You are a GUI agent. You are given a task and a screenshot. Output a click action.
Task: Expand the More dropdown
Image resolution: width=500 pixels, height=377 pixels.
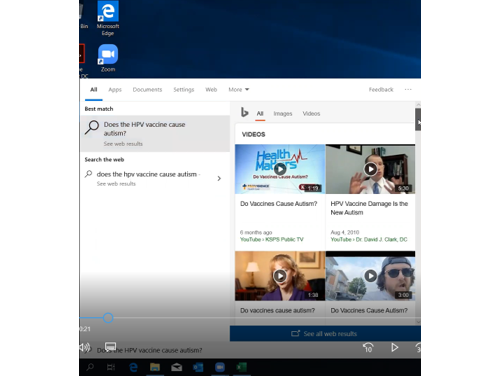(239, 90)
